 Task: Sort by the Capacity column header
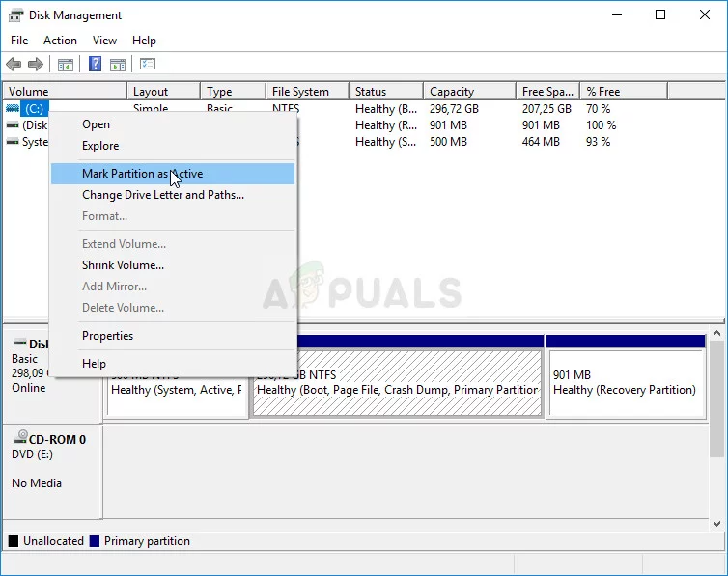tap(470, 92)
